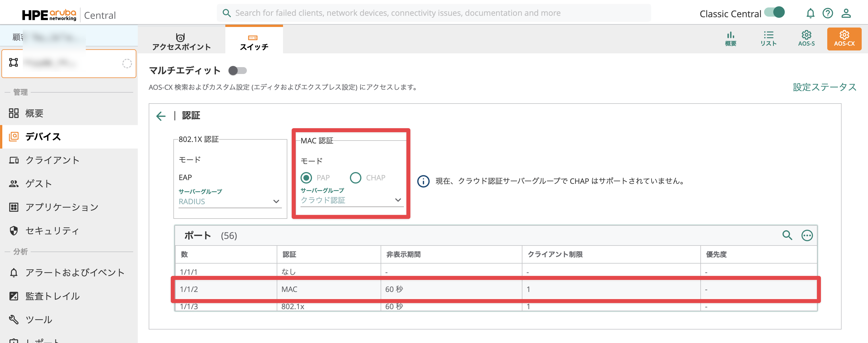Select the CHAP radio button
The height and width of the screenshot is (343, 868).
[355, 178]
